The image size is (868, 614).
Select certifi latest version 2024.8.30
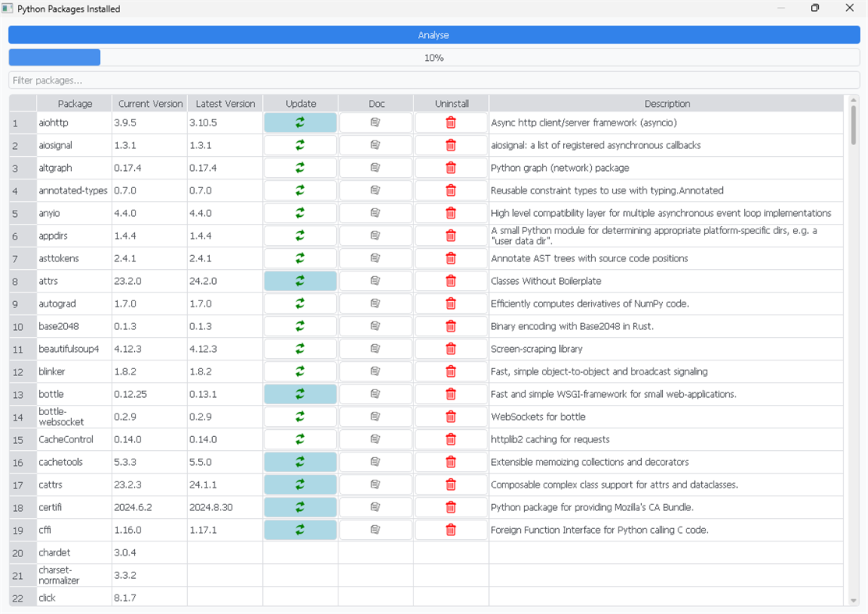click(225, 507)
